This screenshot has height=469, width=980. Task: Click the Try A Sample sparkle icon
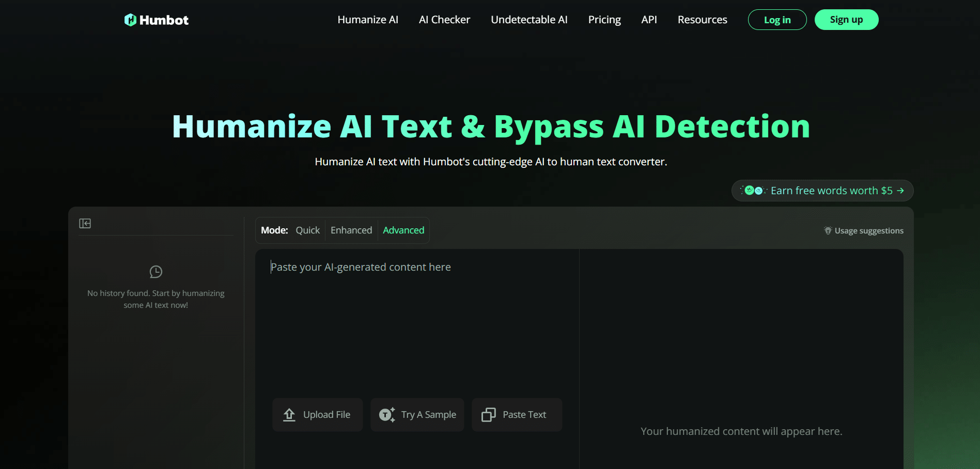pos(386,414)
